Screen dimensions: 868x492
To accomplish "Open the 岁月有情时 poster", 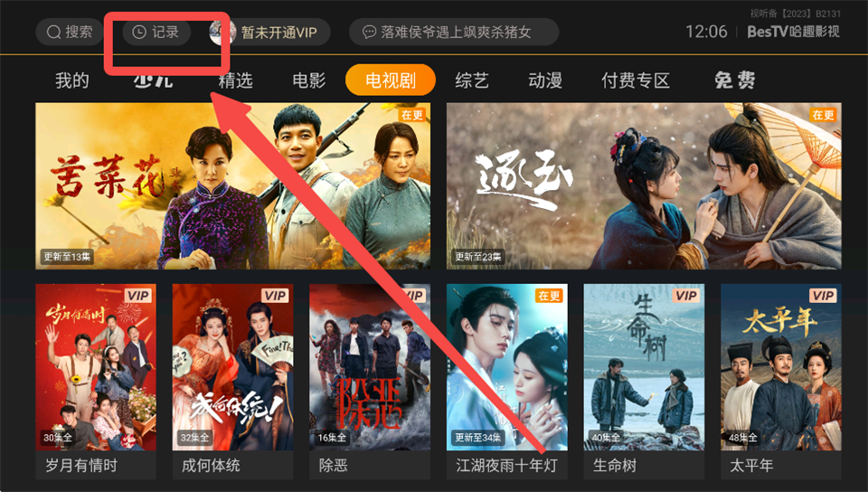I will (96, 382).
